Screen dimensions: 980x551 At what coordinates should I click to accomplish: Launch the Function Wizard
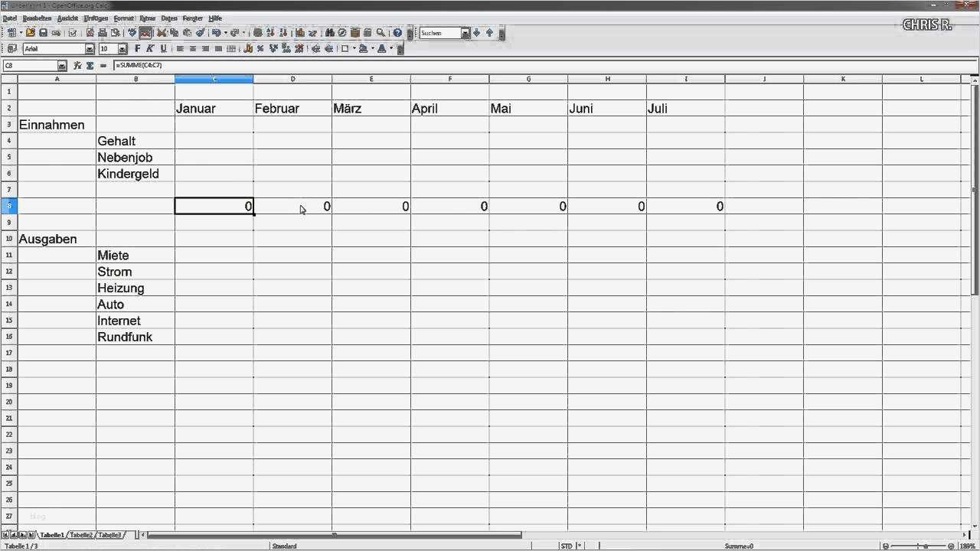(77, 65)
